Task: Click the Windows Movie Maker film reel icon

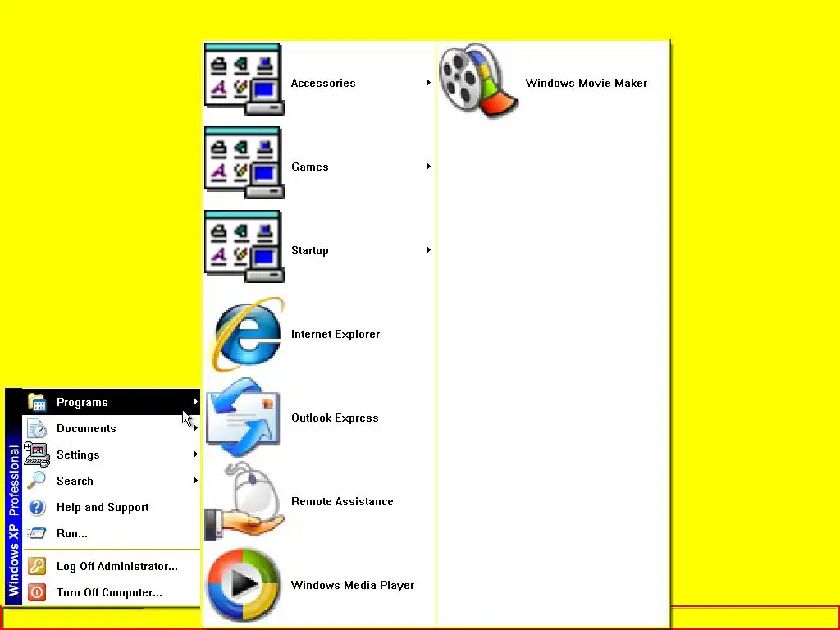Action: point(478,80)
